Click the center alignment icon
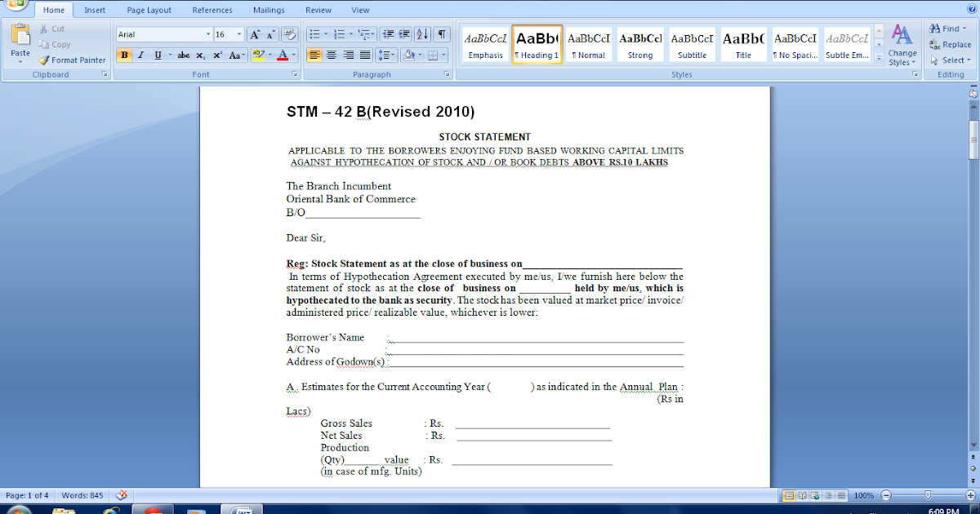980x514 pixels. (x=331, y=55)
